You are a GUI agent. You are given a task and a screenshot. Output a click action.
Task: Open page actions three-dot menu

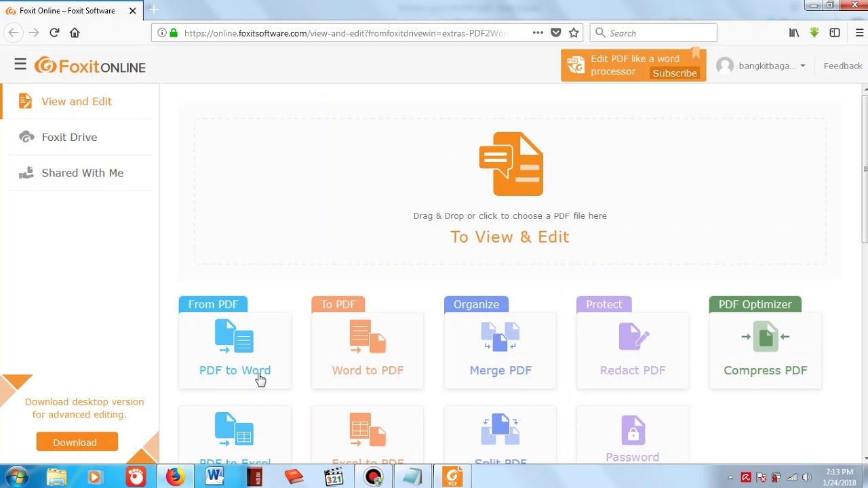coord(538,33)
